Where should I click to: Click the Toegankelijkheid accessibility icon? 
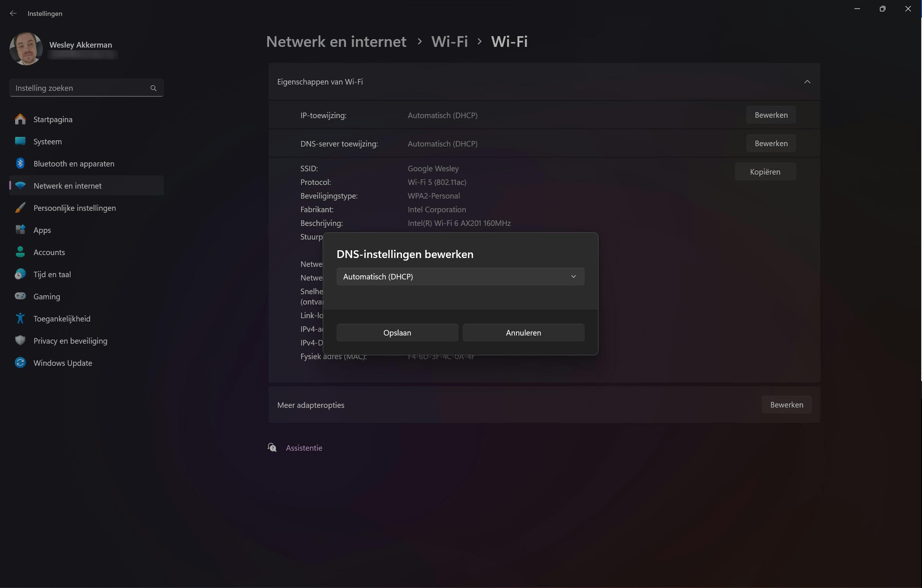coord(20,319)
